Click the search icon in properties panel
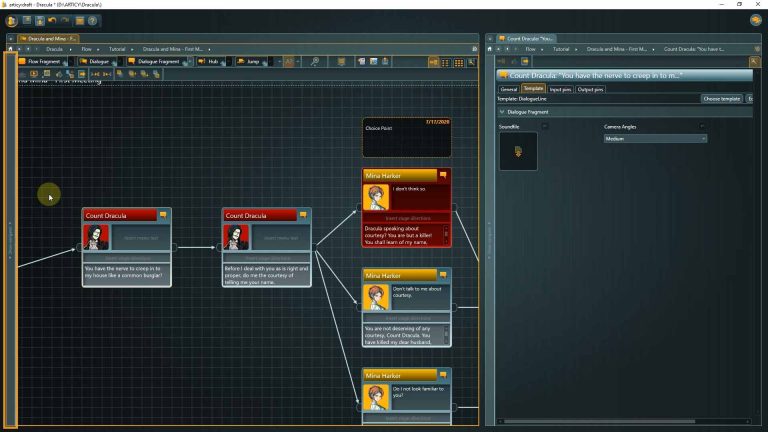Viewport: 768px width, 432px height. [x=754, y=62]
